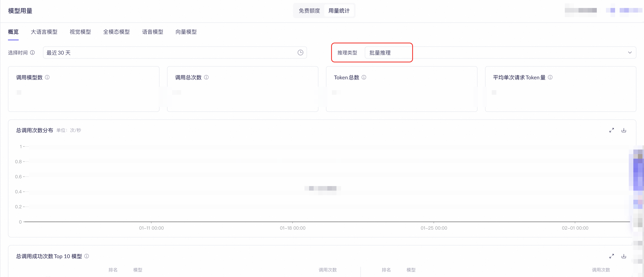The image size is (644, 277).
Task: Click the 批量推理 selected value field
Action: tap(380, 53)
